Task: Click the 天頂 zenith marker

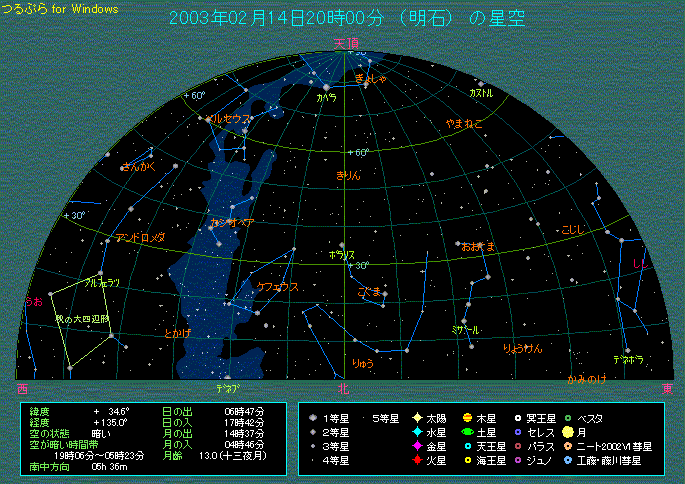Action: click(345, 43)
